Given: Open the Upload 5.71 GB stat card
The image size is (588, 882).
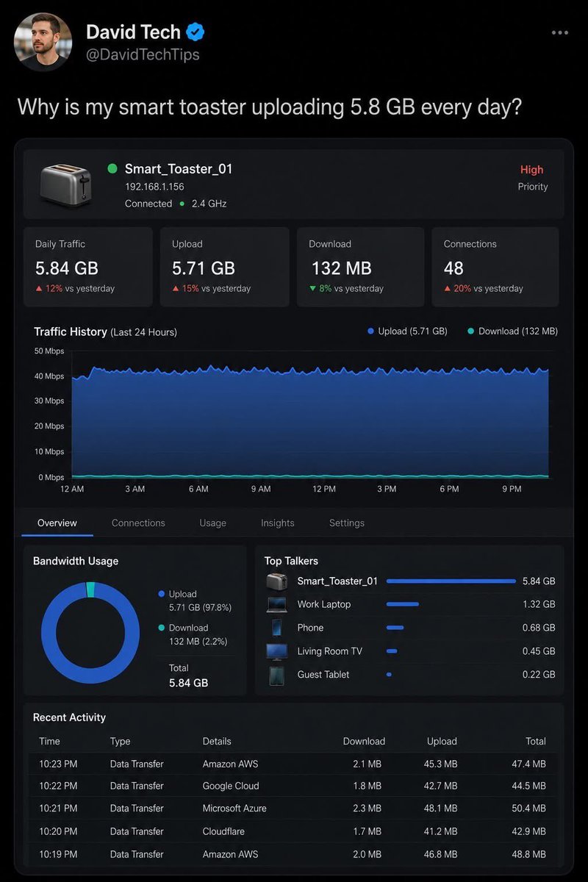Looking at the screenshot, I should click(225, 267).
